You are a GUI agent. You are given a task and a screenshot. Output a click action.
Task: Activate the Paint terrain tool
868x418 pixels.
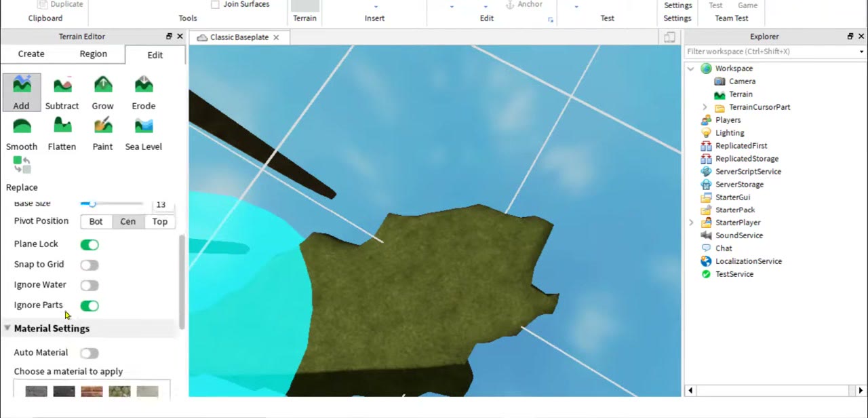pyautogui.click(x=103, y=133)
